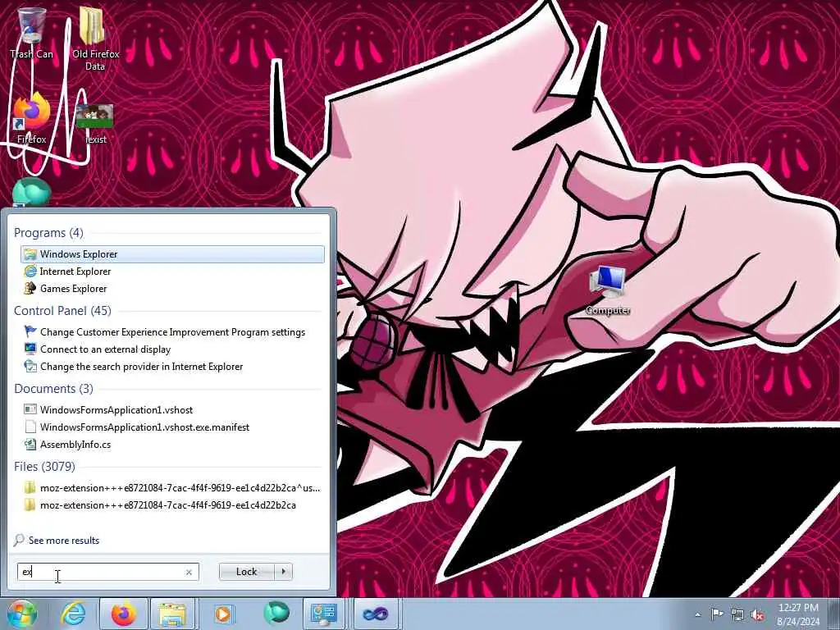Open Internet Explorer from the taskbar

coord(73,614)
